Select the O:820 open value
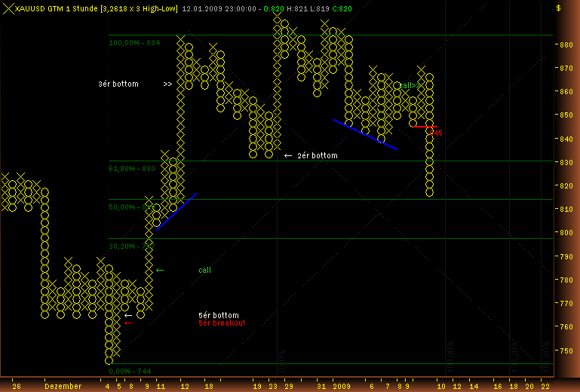The height and width of the screenshot is (392, 580). click(274, 8)
